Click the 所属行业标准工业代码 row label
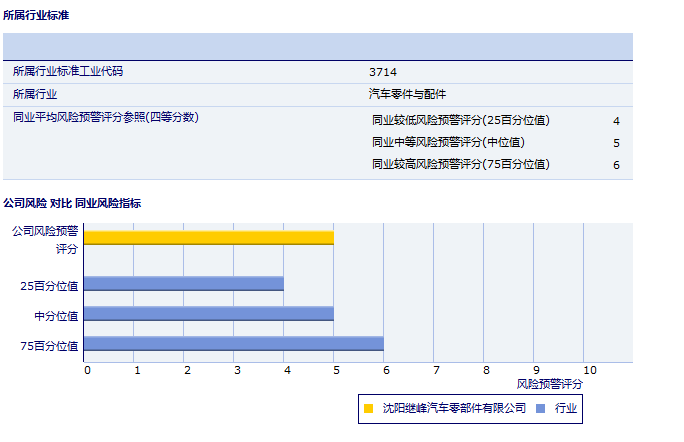 [x=68, y=72]
